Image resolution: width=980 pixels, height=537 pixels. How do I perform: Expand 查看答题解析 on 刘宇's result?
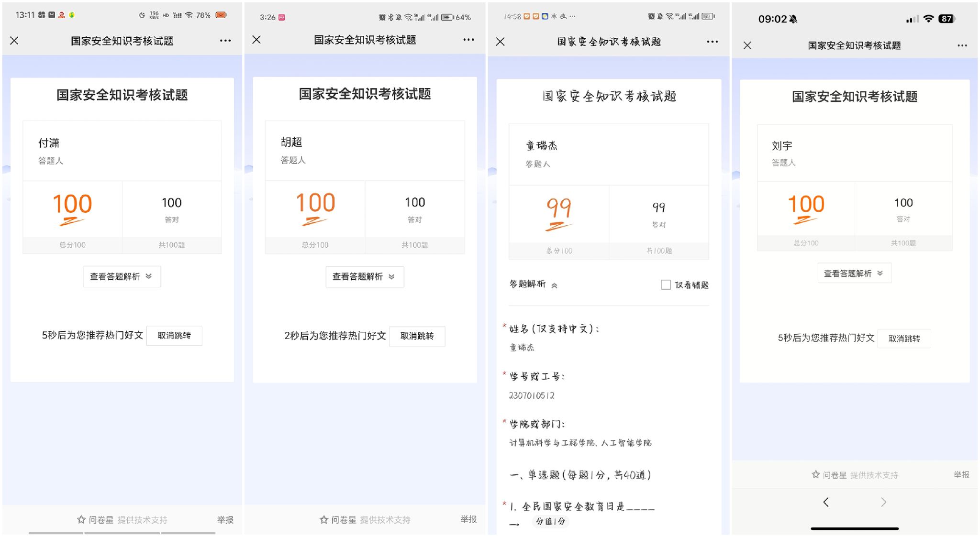coord(854,273)
